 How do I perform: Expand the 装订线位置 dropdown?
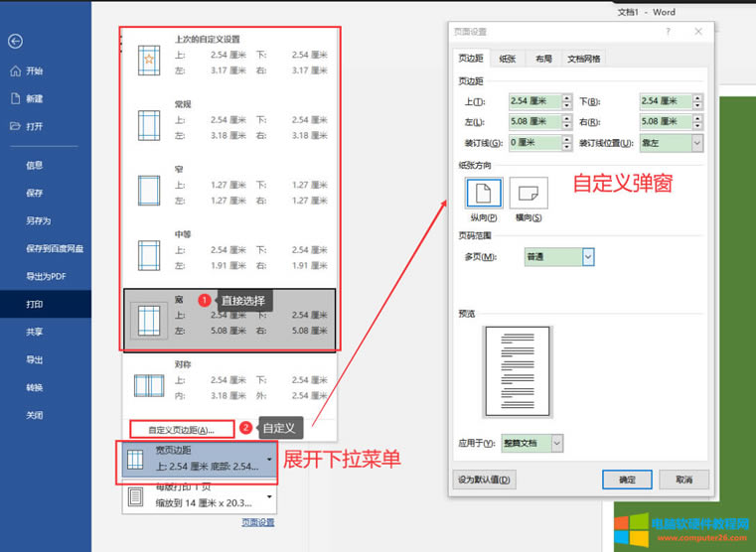point(696,143)
